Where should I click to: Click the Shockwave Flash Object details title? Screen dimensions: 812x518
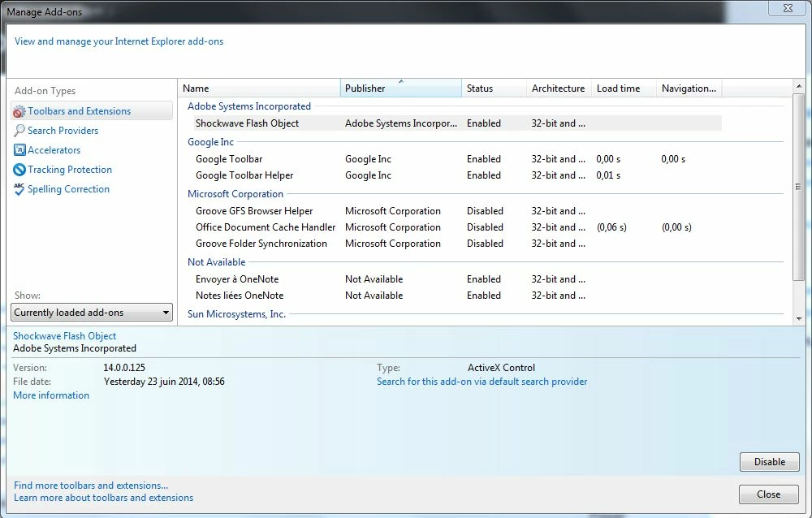65,335
